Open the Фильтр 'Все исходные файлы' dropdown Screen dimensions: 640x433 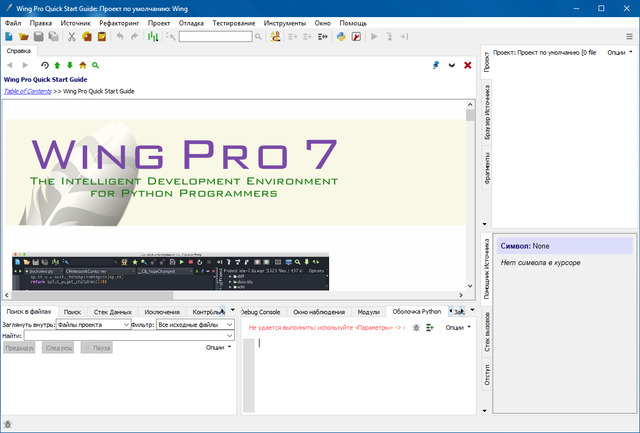195,324
